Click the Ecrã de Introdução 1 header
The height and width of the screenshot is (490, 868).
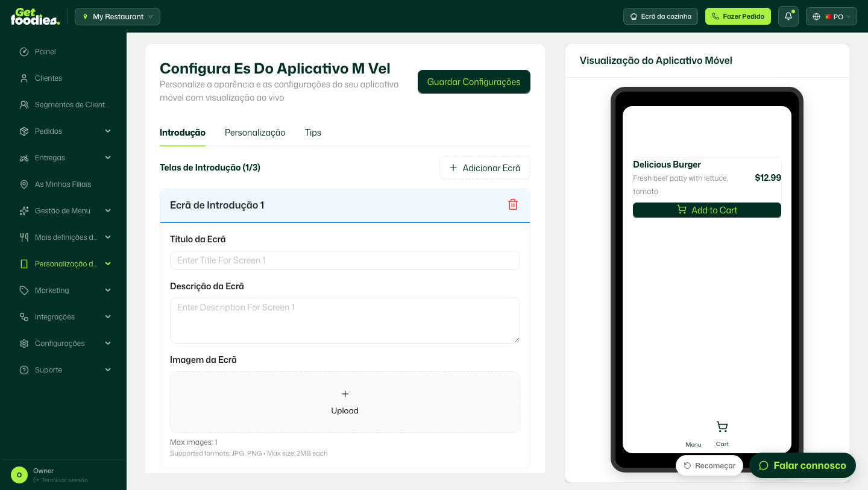tap(345, 206)
